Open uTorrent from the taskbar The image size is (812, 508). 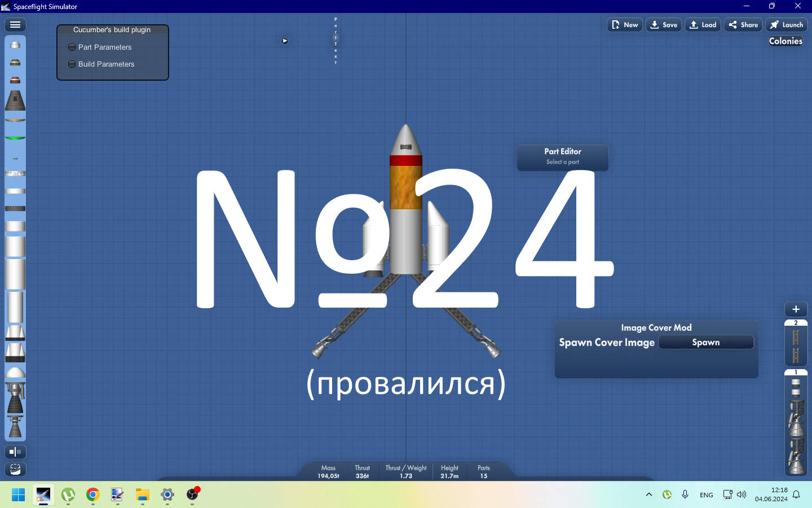tap(68, 495)
